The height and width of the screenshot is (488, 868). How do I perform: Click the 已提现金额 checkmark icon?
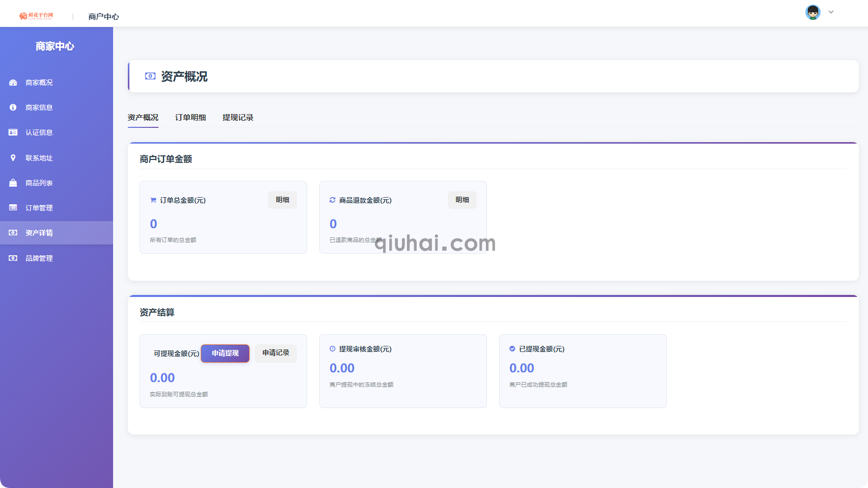512,349
